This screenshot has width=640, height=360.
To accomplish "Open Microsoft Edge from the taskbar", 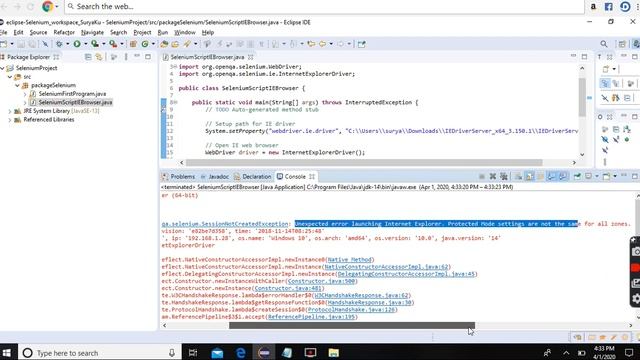I will pos(240,352).
